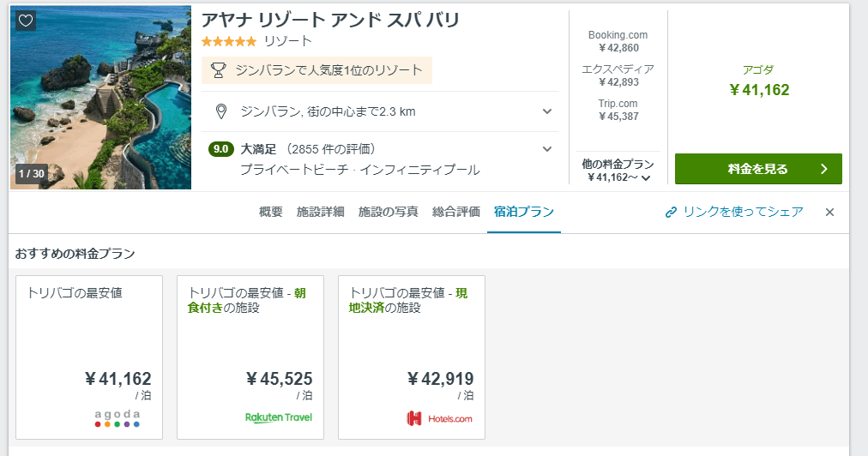Click the five-star rating icons

pos(229,41)
